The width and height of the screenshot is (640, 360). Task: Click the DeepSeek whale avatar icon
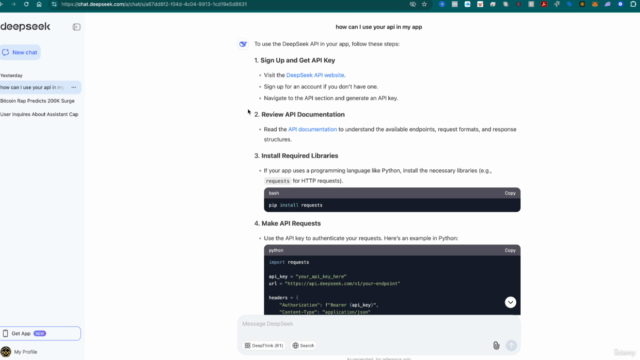[x=243, y=44]
